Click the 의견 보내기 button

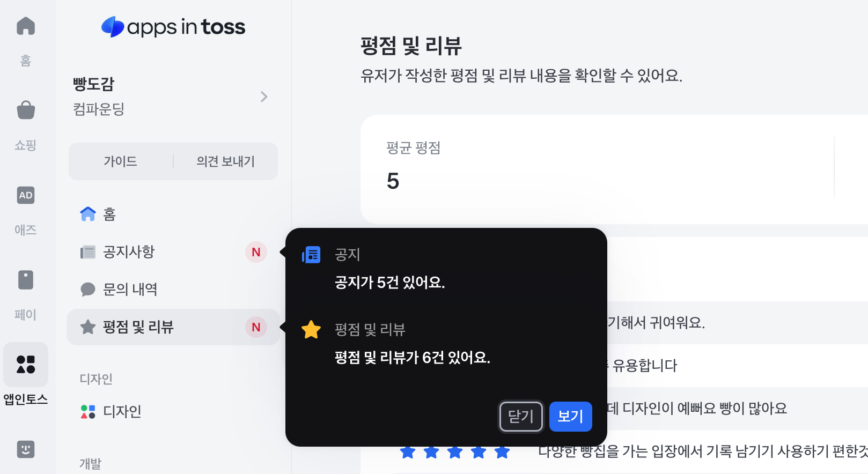pyautogui.click(x=225, y=161)
